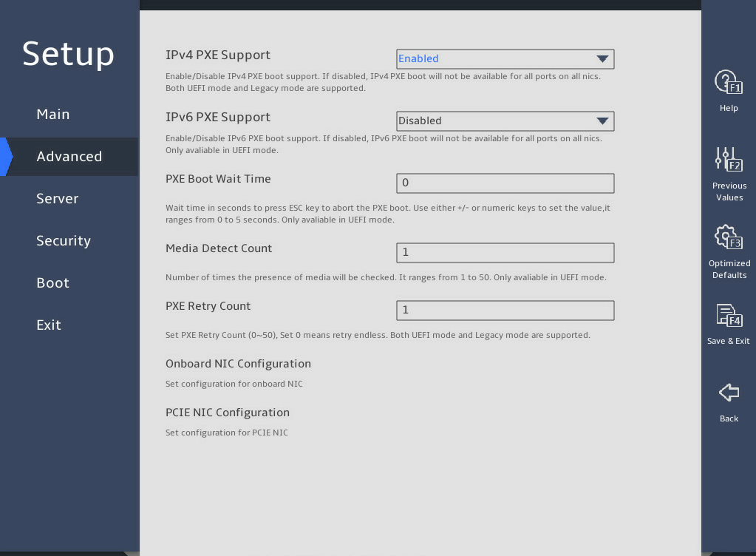Image resolution: width=756 pixels, height=556 pixels.
Task: Select the Media Detect Count label
Action: [x=219, y=248]
